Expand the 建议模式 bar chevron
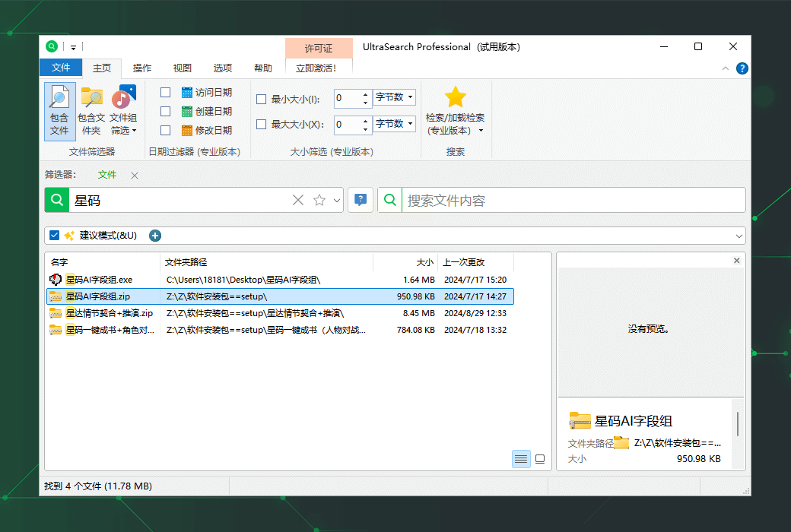This screenshot has width=791, height=532. click(739, 236)
